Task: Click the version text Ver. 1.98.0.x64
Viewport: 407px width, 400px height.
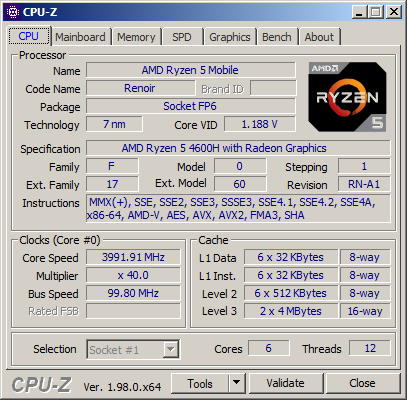Action: coord(122,387)
